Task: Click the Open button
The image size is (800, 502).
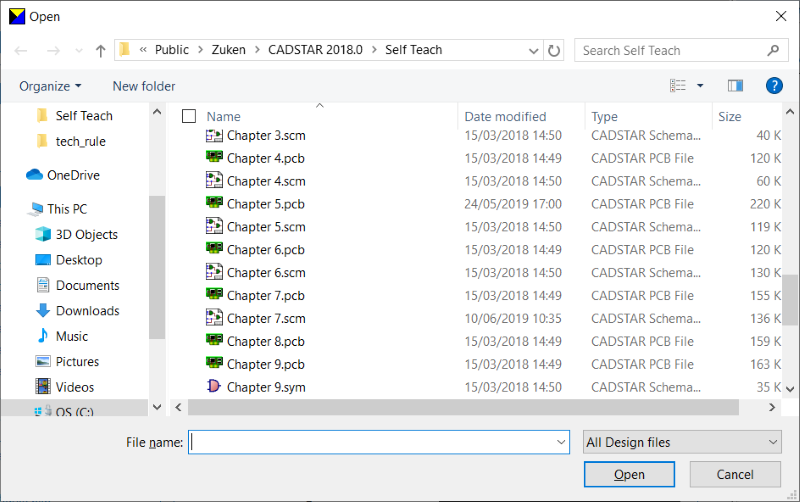Action: [x=629, y=474]
